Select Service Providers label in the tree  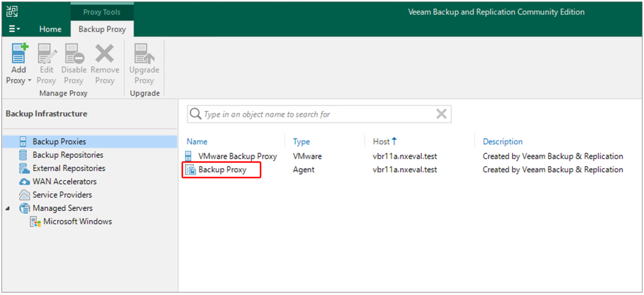[x=62, y=195]
